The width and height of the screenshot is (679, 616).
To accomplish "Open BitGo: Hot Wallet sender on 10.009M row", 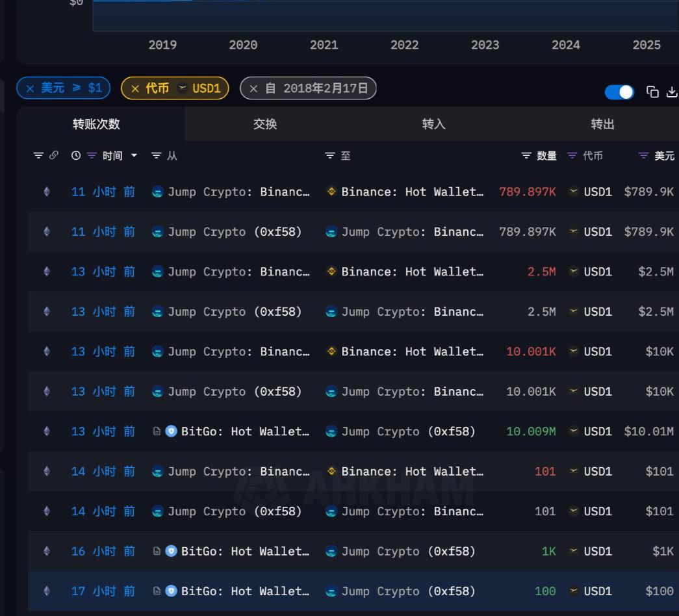I will (245, 431).
